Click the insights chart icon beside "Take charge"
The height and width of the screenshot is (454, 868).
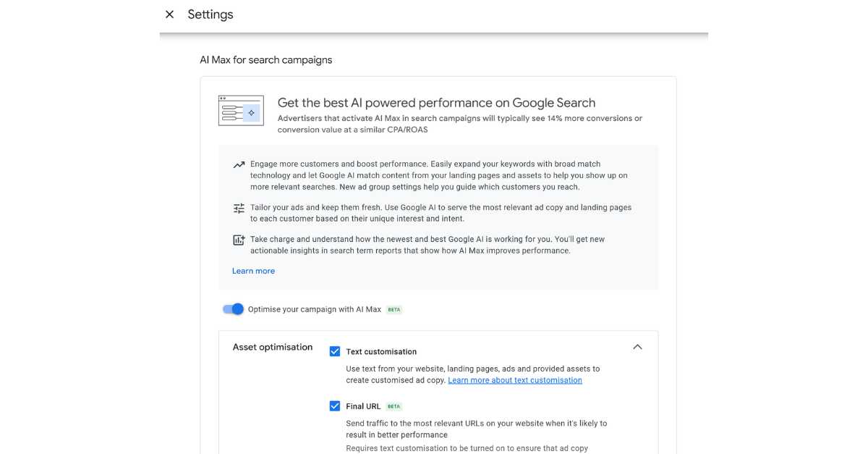(x=239, y=240)
